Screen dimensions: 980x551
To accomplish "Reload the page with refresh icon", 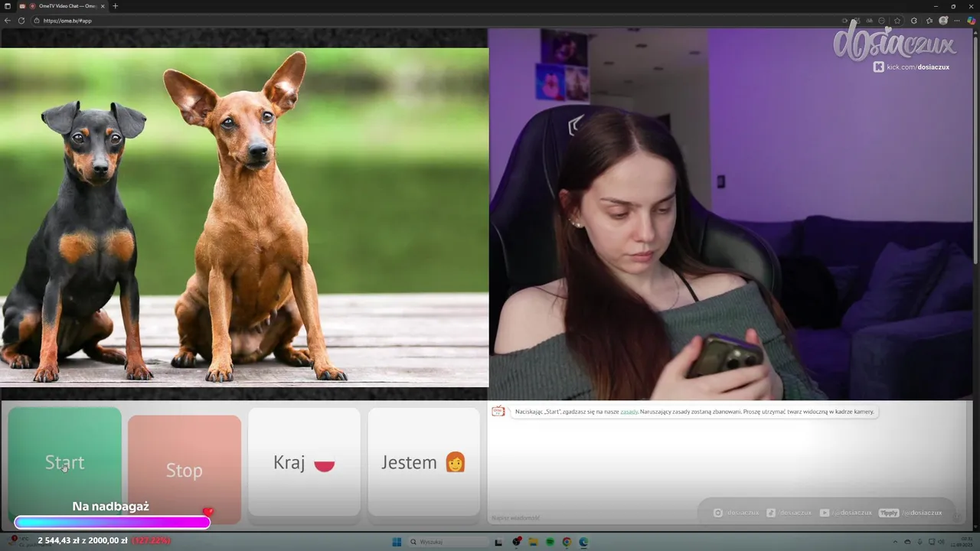I will click(21, 21).
